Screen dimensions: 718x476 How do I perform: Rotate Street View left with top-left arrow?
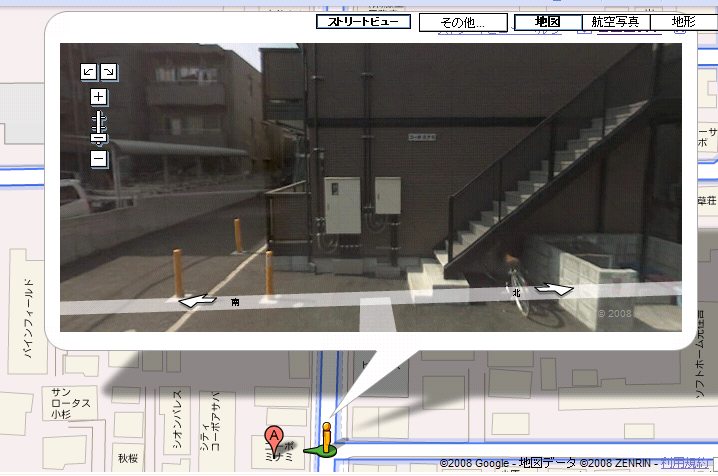pyautogui.click(x=89, y=71)
